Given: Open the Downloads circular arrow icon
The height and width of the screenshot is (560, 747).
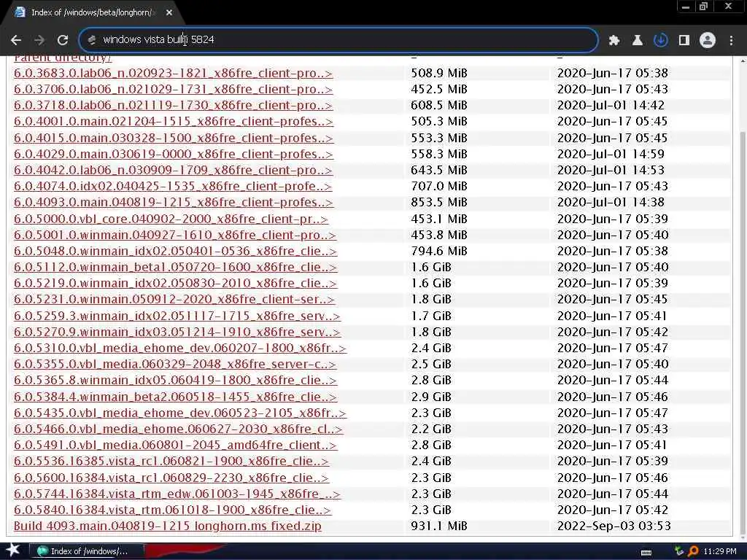Looking at the screenshot, I should click(660, 41).
